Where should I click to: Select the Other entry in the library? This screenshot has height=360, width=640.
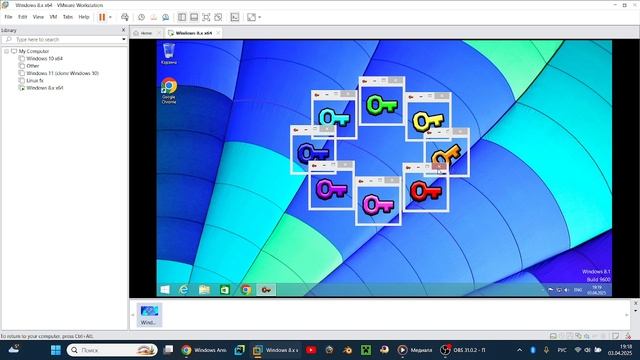click(x=33, y=66)
